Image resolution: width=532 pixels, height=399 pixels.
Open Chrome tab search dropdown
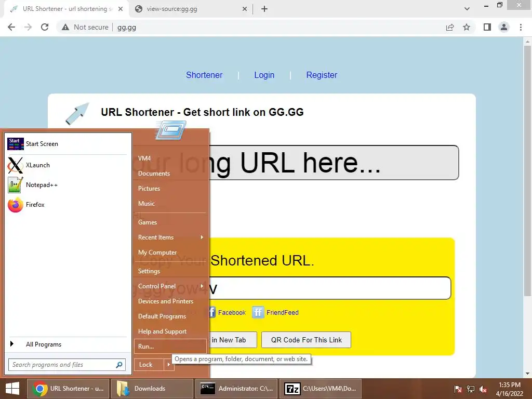pyautogui.click(x=467, y=9)
